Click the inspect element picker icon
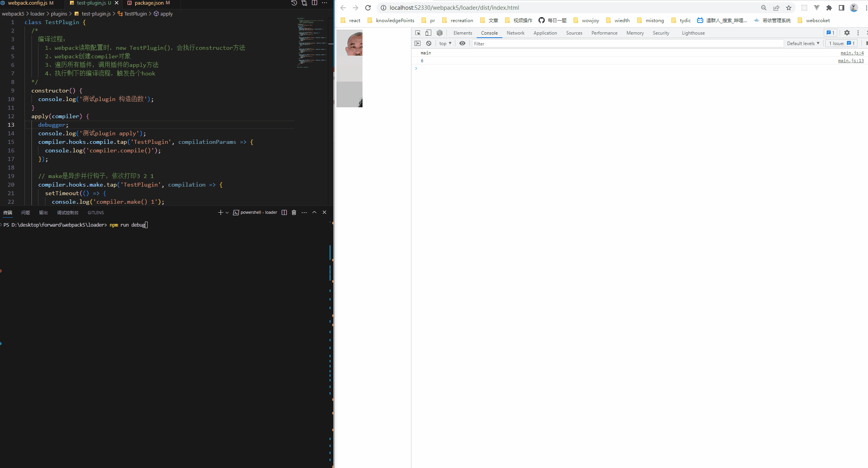868x468 pixels. click(x=418, y=33)
